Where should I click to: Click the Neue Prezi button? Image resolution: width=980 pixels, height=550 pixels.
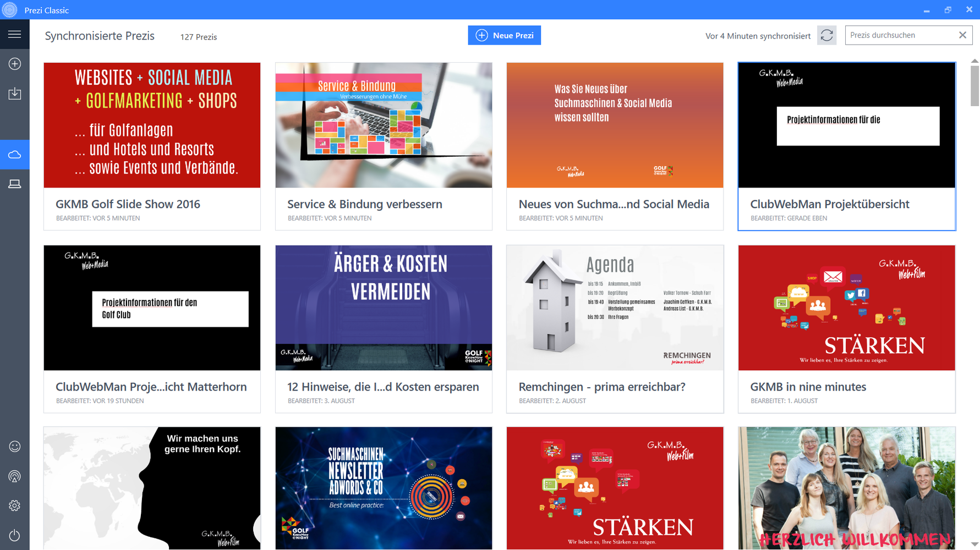coord(504,35)
